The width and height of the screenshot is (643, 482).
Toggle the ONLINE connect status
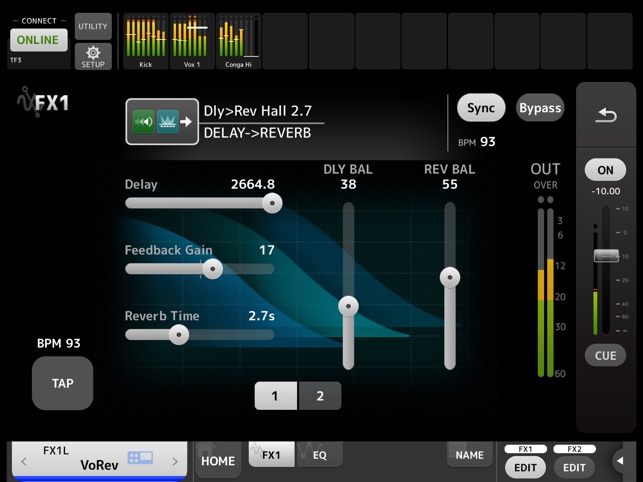pos(39,40)
